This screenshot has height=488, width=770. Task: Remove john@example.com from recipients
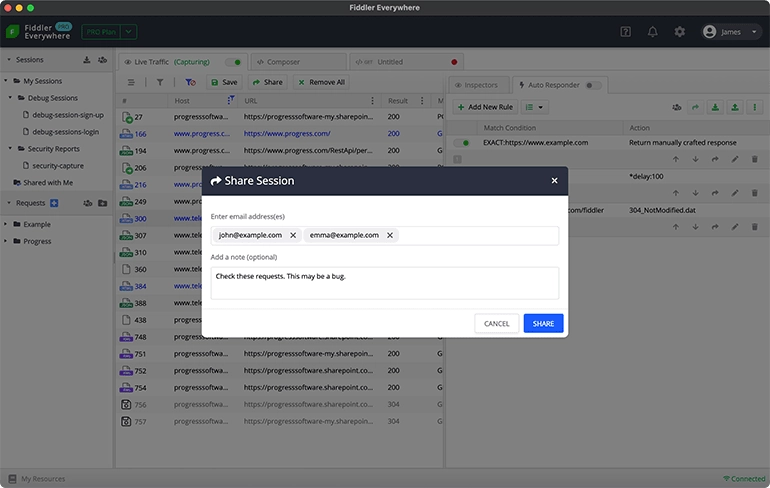click(x=293, y=235)
